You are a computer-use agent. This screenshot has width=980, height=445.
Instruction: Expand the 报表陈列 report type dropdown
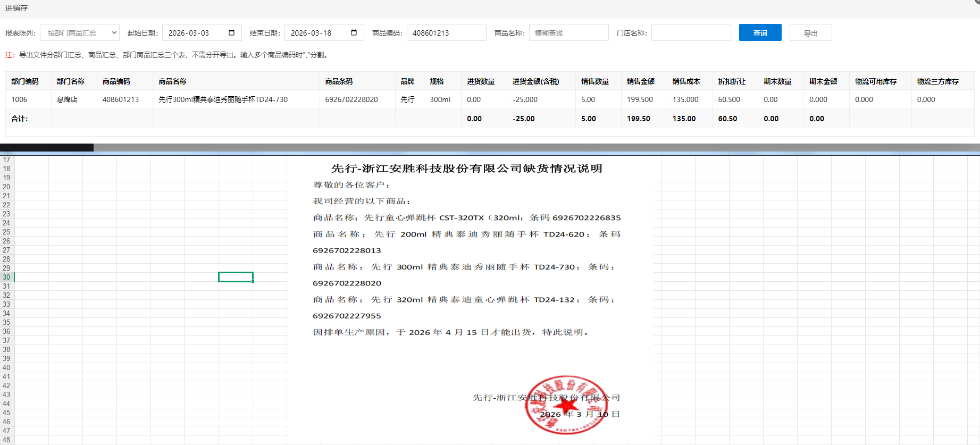pos(80,33)
